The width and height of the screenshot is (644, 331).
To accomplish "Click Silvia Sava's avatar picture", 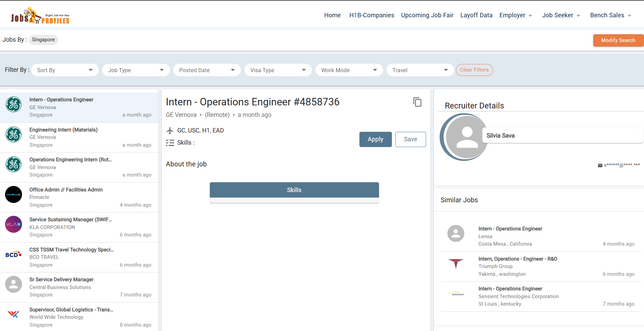I will click(467, 137).
